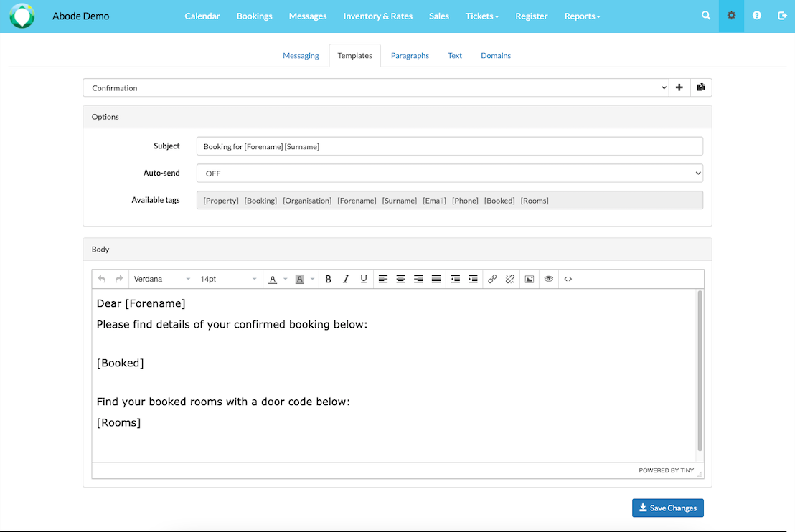
Task: Undo the last edit in editor
Action: click(x=101, y=279)
